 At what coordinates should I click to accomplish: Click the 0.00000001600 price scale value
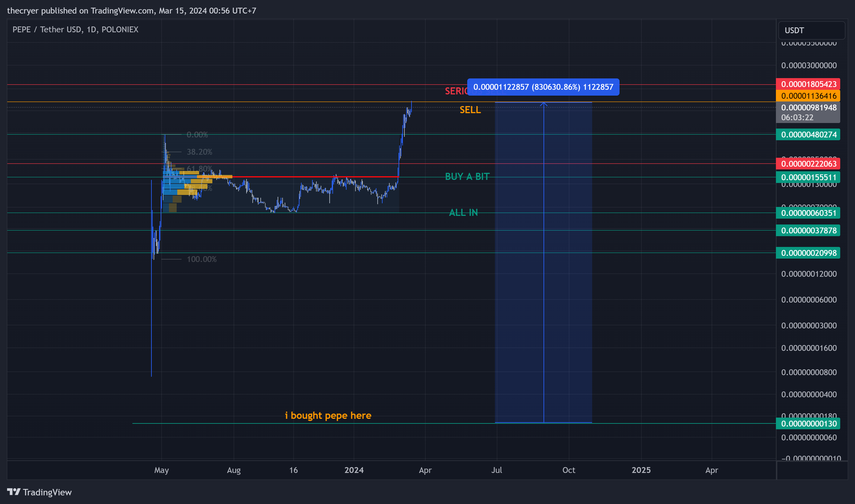(x=809, y=348)
